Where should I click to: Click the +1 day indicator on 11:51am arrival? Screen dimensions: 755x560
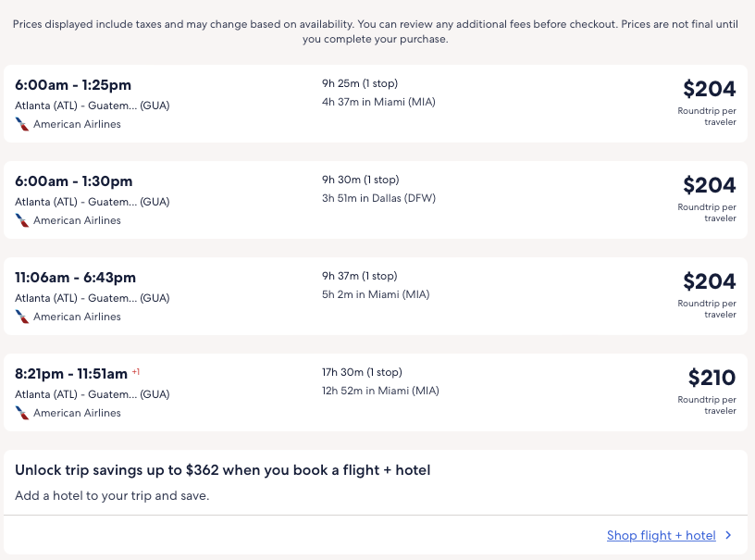(136, 371)
